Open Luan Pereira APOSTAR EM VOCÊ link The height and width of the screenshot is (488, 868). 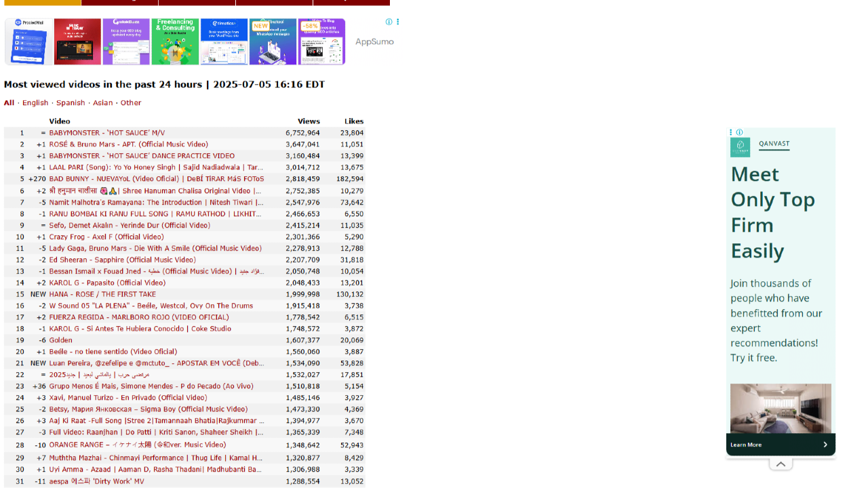(157, 363)
